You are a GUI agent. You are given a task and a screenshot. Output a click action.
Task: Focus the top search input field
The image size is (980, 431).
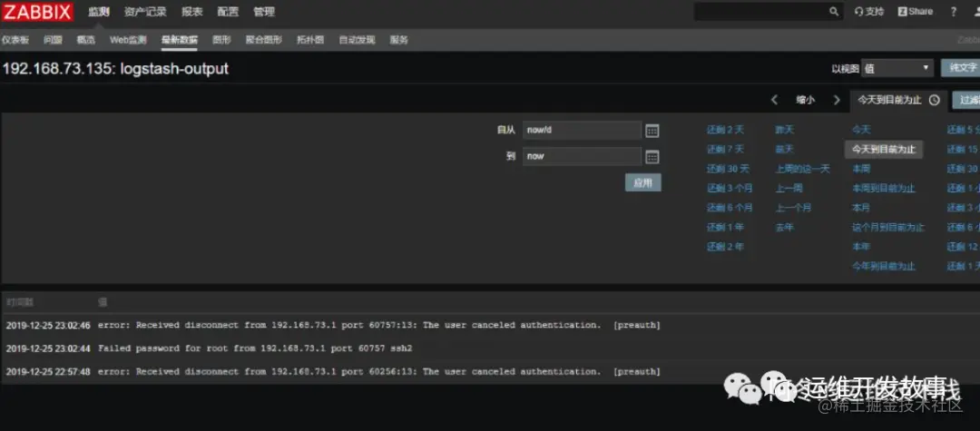[x=761, y=11]
